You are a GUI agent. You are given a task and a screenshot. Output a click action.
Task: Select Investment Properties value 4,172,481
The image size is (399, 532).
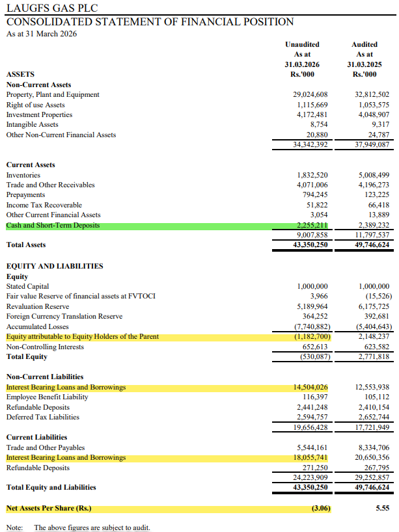pos(312,114)
